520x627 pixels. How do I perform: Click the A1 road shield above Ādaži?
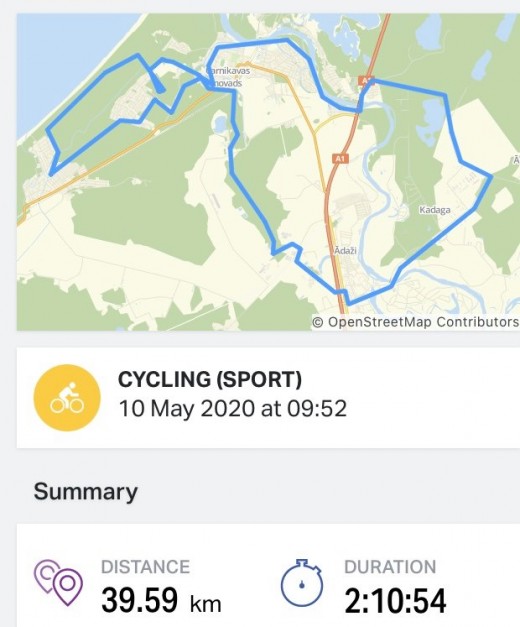pos(340,159)
